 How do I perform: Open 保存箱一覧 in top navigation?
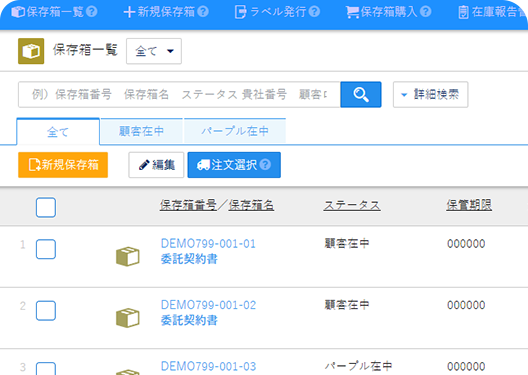coord(47,12)
